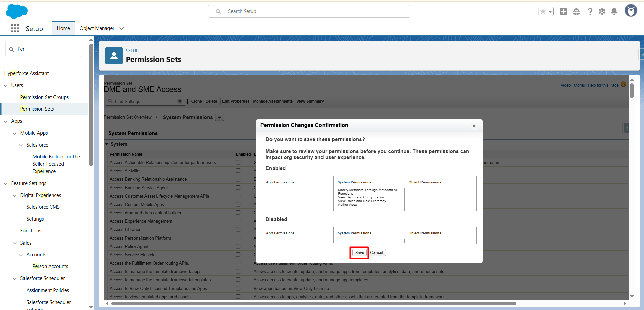Viewport: 644px width, 310px height.
Task: Click the Find Settings magnifier icon
Action: [110, 101]
